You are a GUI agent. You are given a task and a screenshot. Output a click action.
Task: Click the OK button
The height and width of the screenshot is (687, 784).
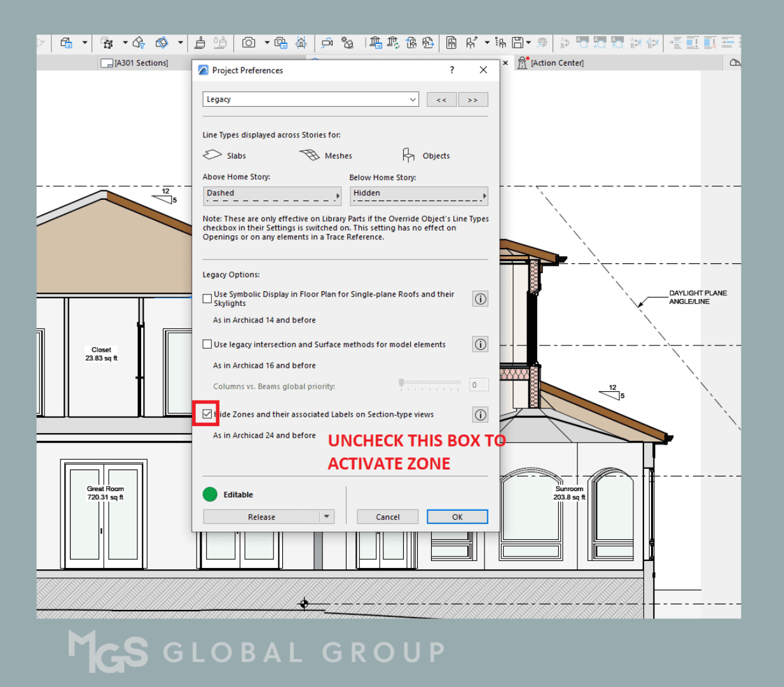click(457, 517)
